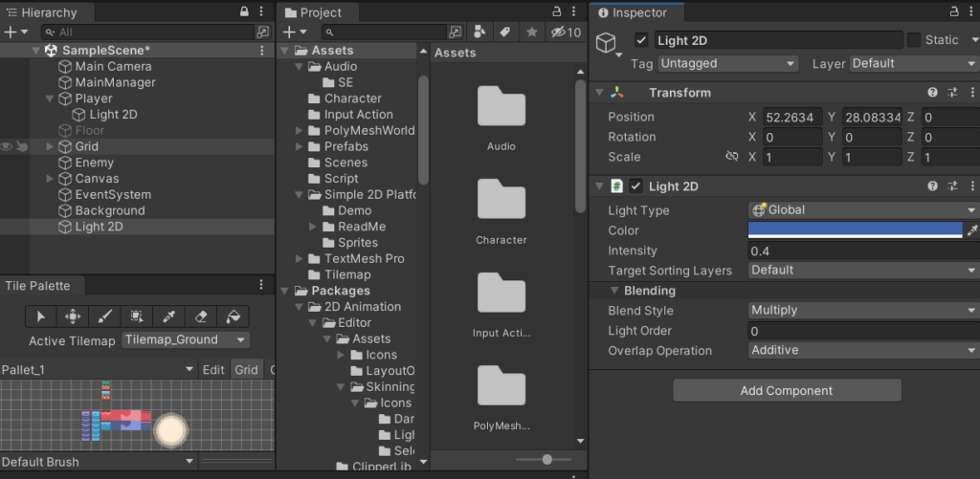Select the Paintbrush tool in Tile Palette
980x479 pixels.
(104, 316)
